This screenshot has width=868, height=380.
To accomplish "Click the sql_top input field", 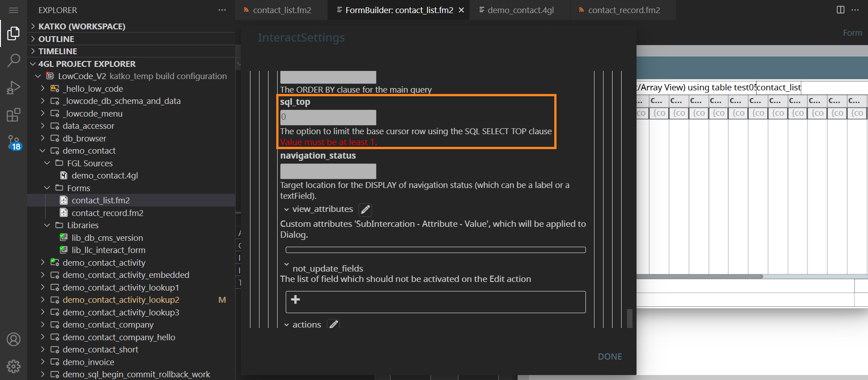I will coord(328,117).
